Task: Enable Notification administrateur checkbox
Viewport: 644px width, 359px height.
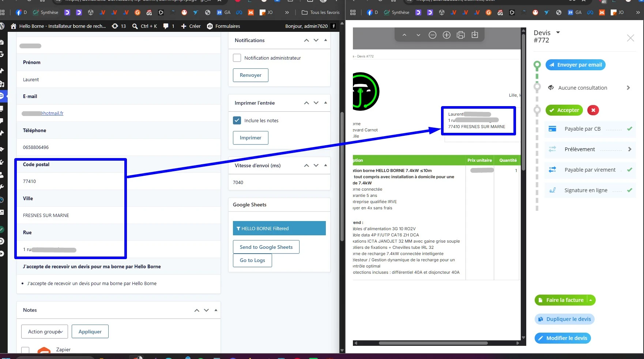Action: pos(237,58)
